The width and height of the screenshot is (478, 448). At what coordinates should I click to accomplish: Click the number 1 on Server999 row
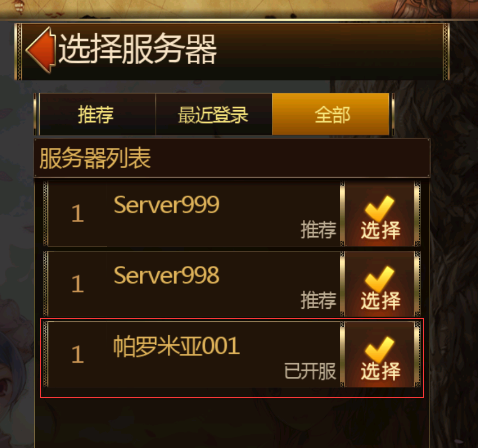pos(77,213)
